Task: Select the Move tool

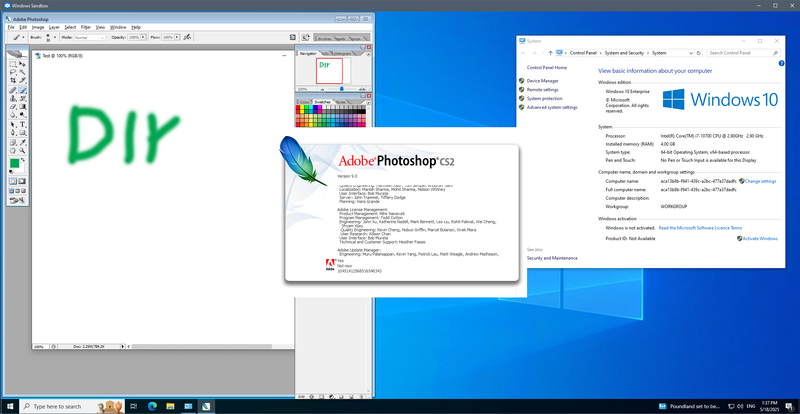Action: tap(22, 64)
